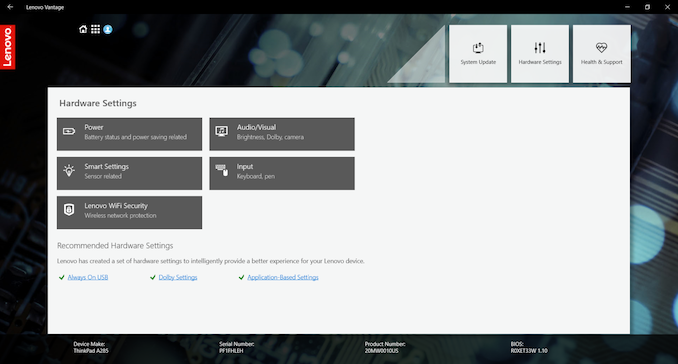Go to the Home icon
678x364 pixels.
point(83,29)
